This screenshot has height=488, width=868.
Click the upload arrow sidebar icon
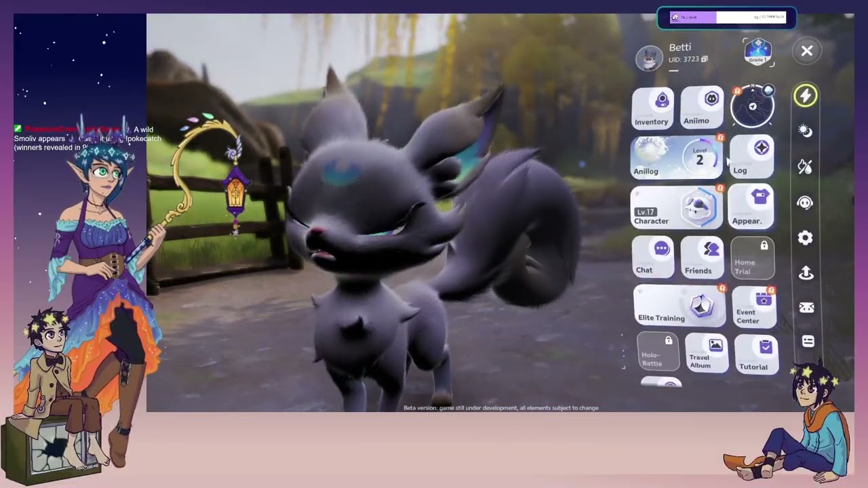coord(806,272)
